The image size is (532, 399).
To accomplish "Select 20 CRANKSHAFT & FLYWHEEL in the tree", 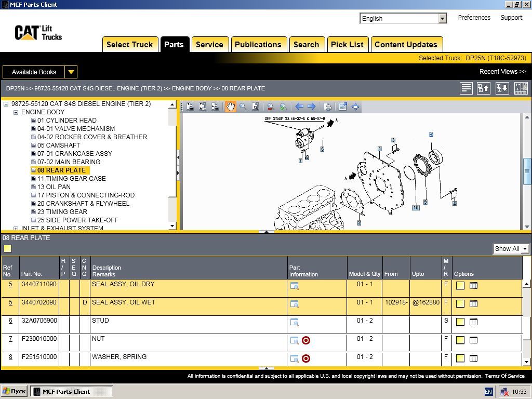I will [x=84, y=204].
